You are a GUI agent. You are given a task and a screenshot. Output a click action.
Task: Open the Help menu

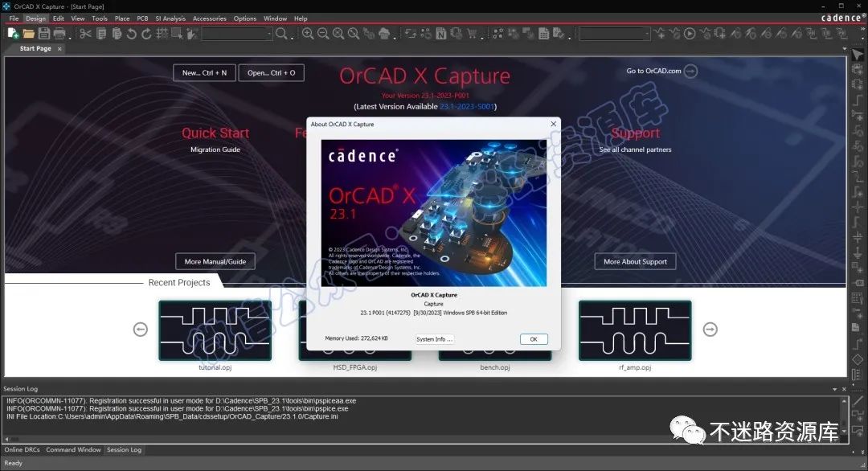coord(301,18)
